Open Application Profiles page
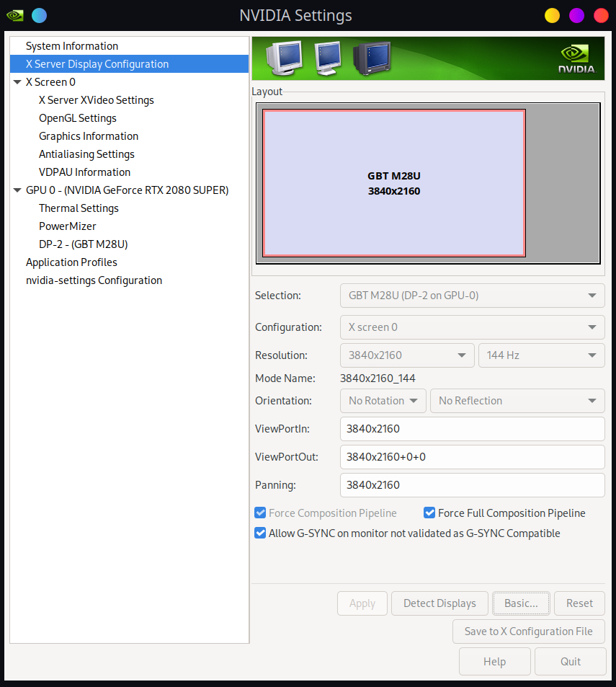Viewport: 616px width, 687px height. pyautogui.click(x=129, y=262)
